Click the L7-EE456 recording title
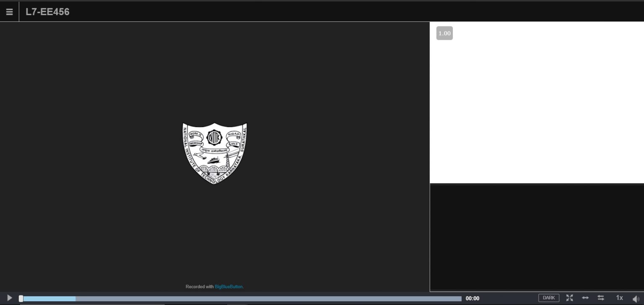 point(47,12)
